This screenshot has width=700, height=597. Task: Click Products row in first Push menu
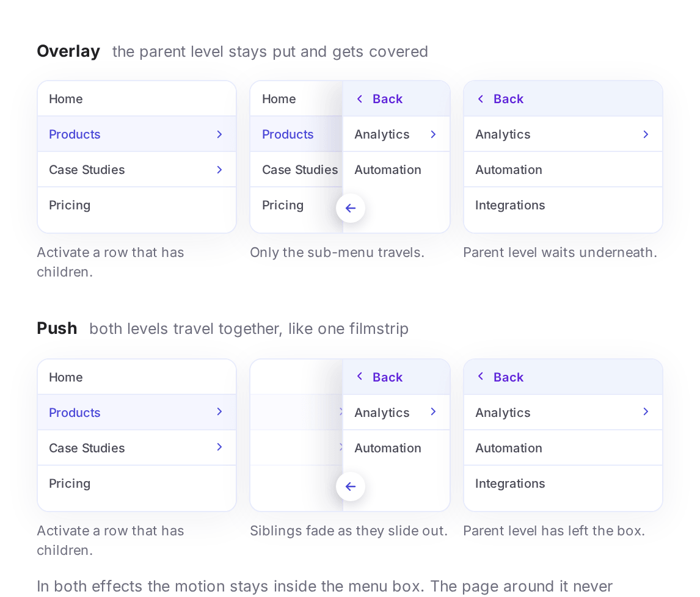(x=137, y=412)
